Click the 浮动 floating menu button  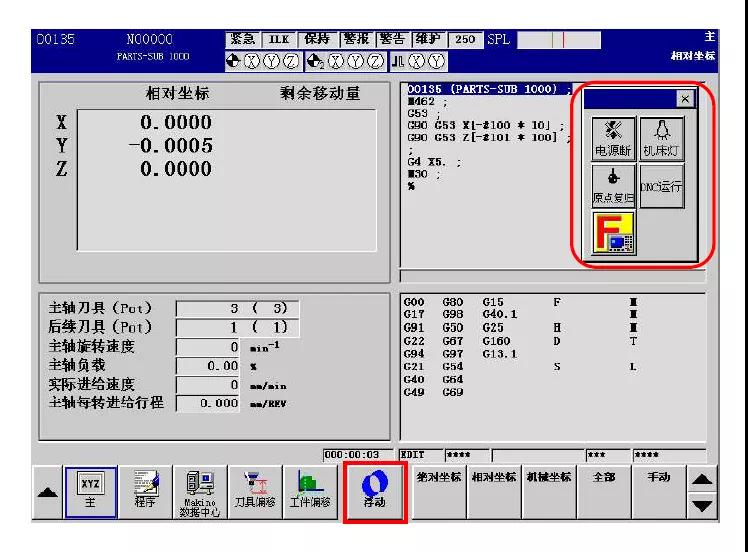tap(374, 491)
